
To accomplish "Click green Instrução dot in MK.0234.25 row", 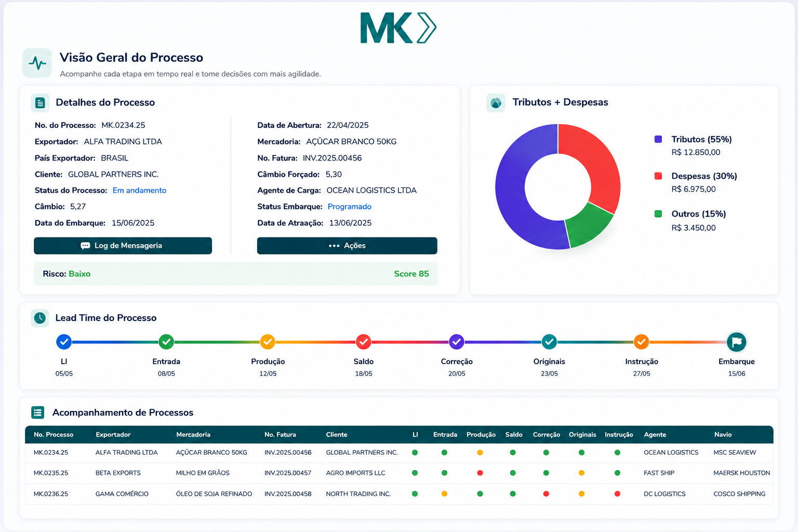I will [x=617, y=453].
